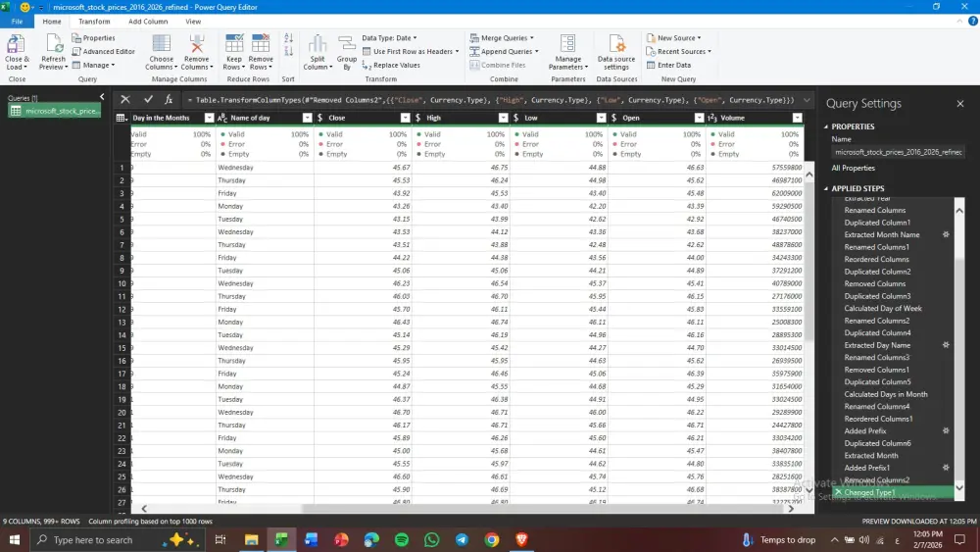Image resolution: width=980 pixels, height=552 pixels.
Task: Collapse the APPLIED STEPS section
Action: [x=826, y=189]
